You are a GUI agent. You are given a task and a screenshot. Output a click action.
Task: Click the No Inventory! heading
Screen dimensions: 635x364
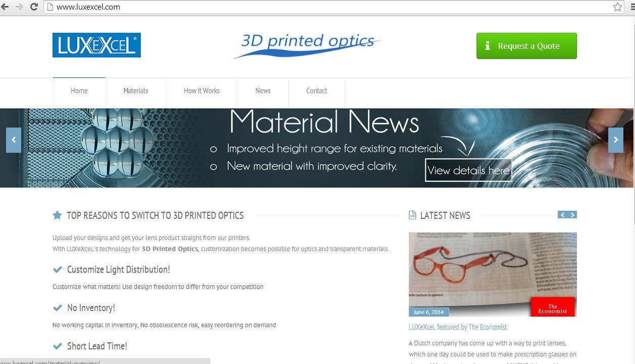pyautogui.click(x=91, y=308)
